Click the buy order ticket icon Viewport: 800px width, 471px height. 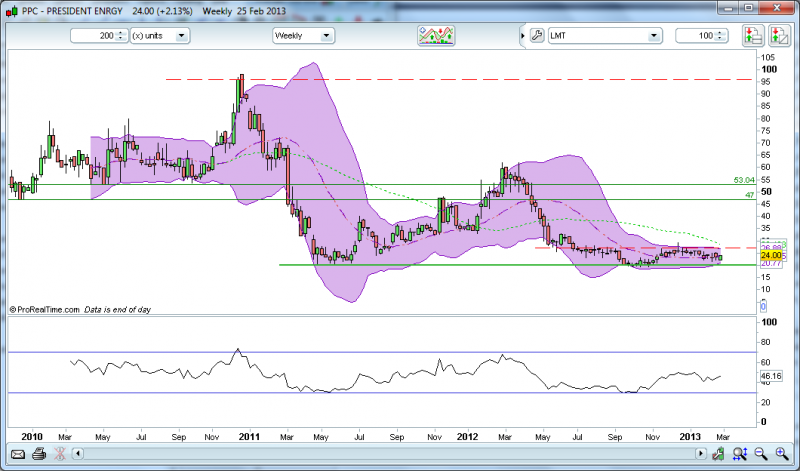click(753, 36)
